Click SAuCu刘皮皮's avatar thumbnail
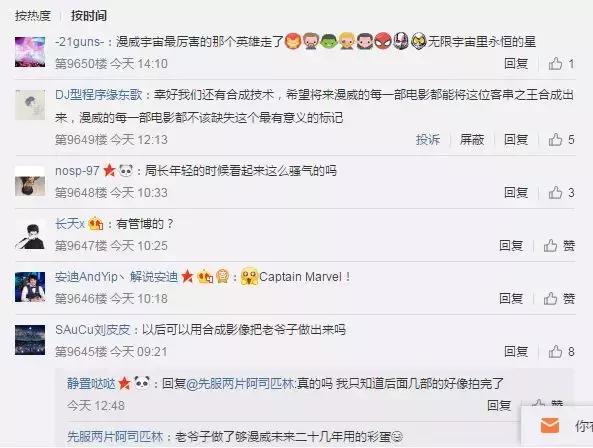Screen dimensions: 593x448 (x=30, y=340)
